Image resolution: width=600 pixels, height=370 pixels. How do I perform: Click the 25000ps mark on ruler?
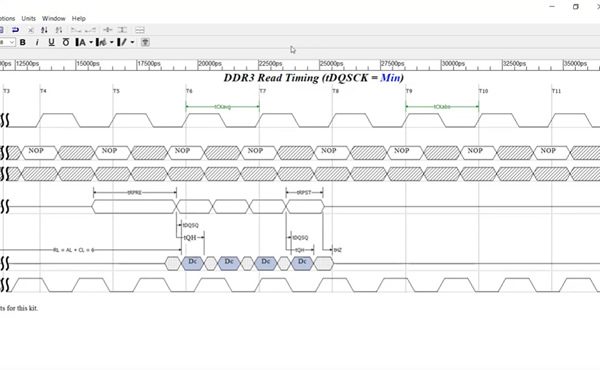click(x=331, y=64)
